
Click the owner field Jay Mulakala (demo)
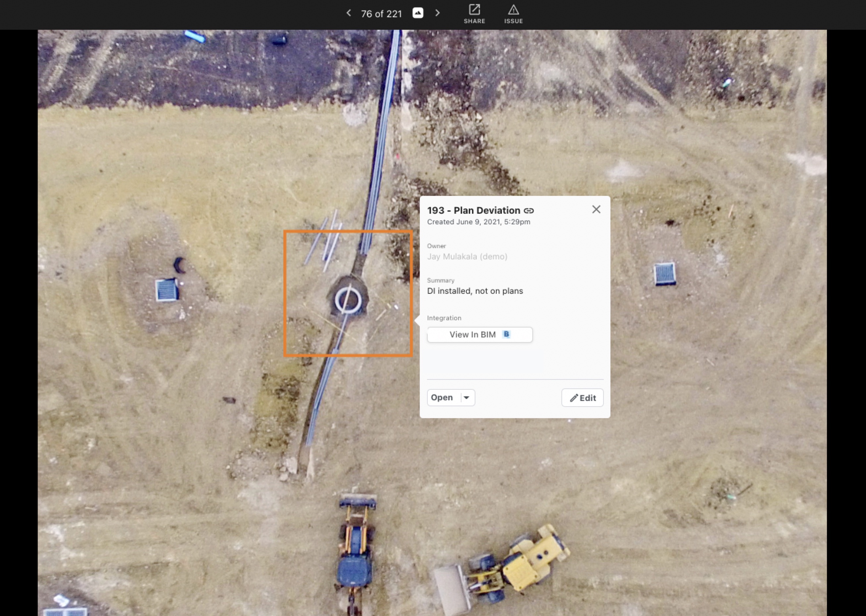pyautogui.click(x=467, y=257)
